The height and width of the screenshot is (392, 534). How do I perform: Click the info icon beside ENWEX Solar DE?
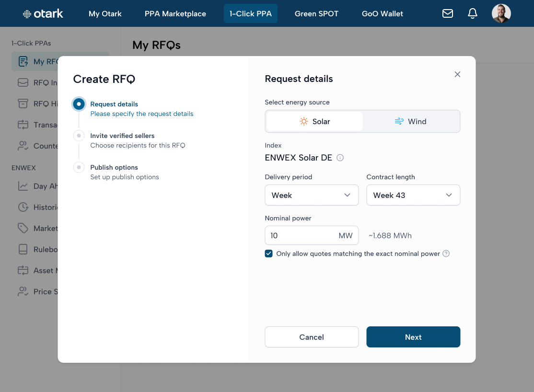click(339, 158)
